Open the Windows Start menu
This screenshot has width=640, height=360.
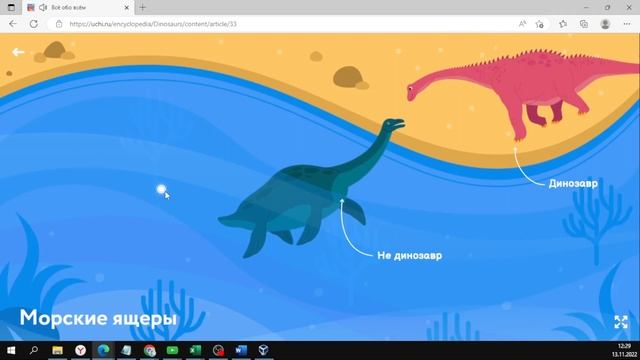point(11,350)
